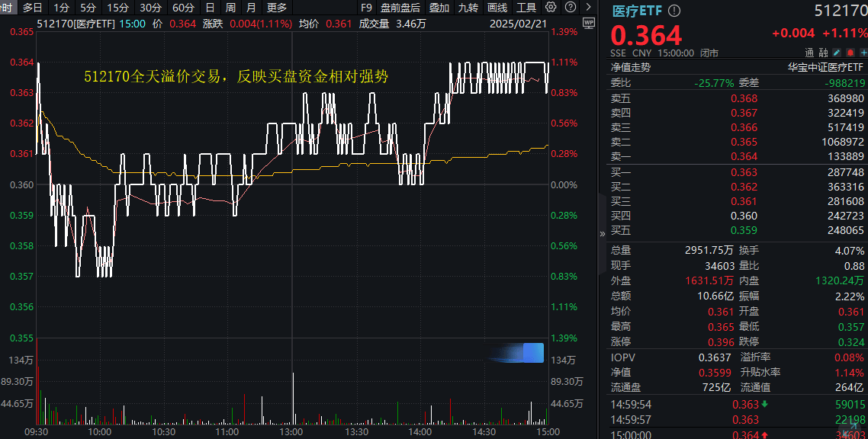Select the 30分 period tab
868x439 pixels.
pos(150,7)
